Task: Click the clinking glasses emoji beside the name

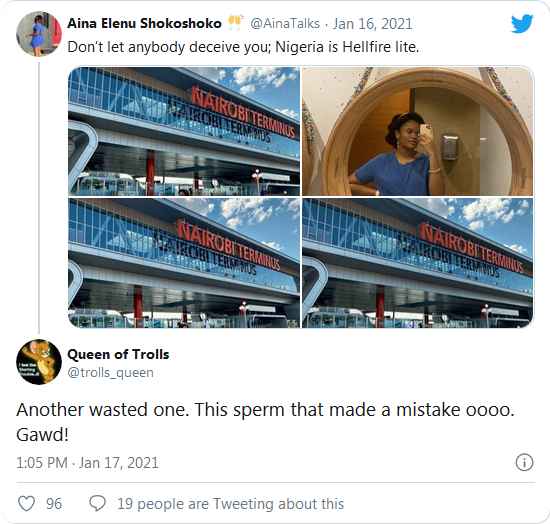Action: 235,23
